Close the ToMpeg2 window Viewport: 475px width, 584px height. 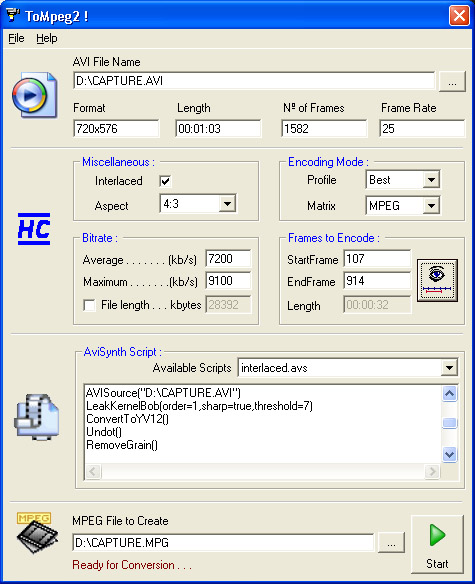[x=459, y=16]
